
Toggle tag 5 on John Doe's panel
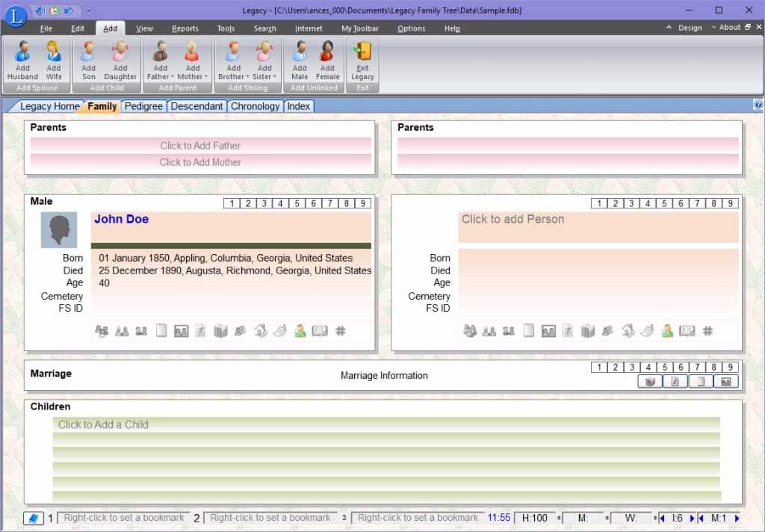(x=297, y=203)
